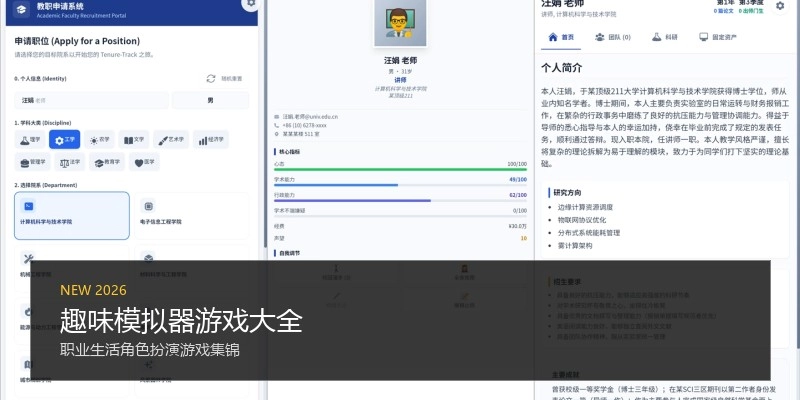Select the 艺术学 paintbrush chip

[171, 139]
